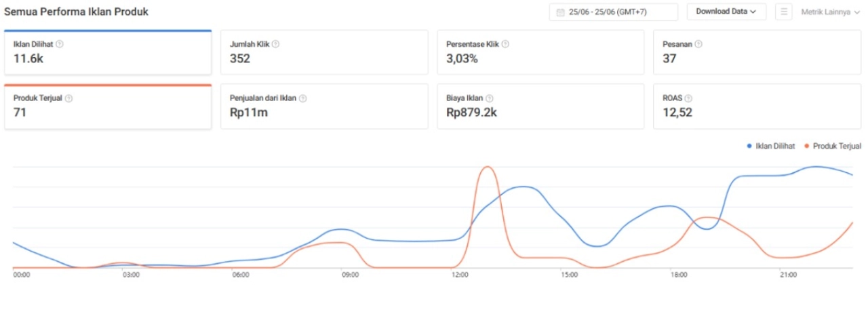Click help icon next to Pesanan
The width and height of the screenshot is (868, 310).
[x=698, y=44]
